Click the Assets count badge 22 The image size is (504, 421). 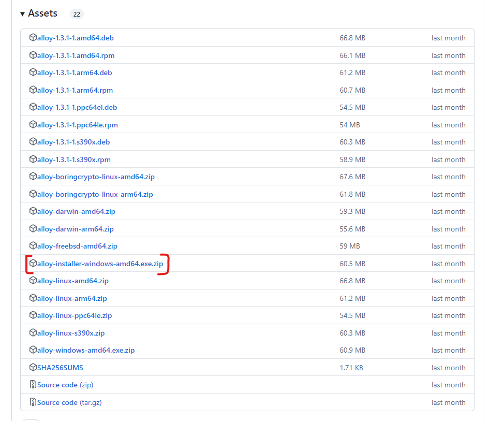[x=77, y=14]
